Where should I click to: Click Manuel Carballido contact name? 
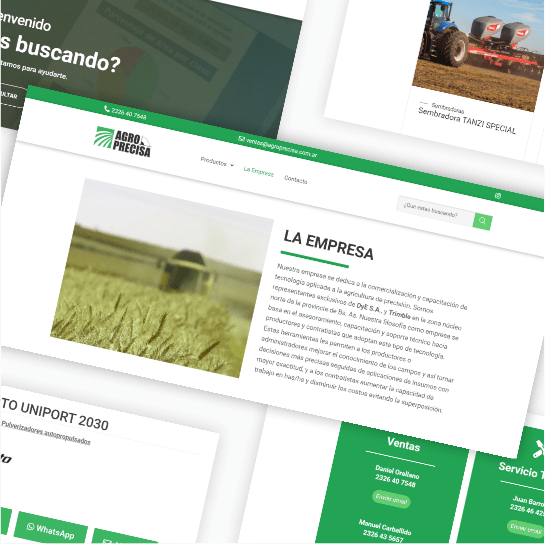tap(385, 527)
